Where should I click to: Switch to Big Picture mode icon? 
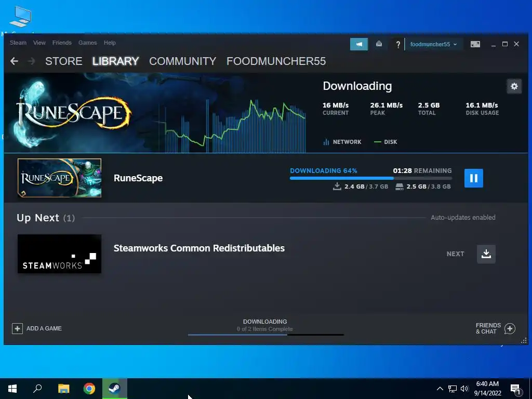coord(475,44)
